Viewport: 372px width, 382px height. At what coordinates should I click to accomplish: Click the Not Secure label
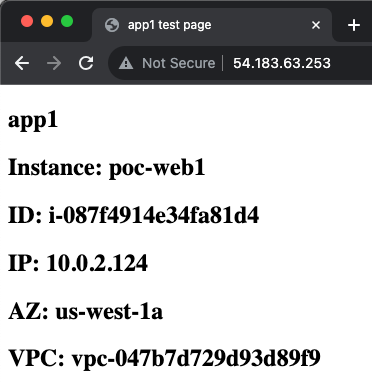point(179,63)
